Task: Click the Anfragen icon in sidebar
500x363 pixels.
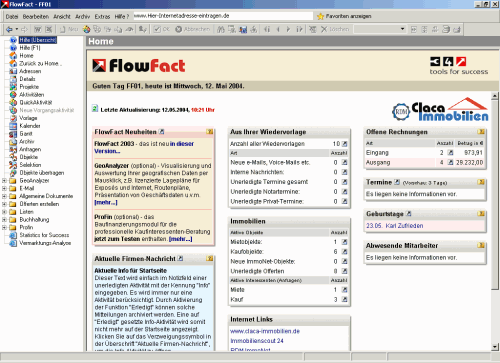Action: [x=13, y=149]
